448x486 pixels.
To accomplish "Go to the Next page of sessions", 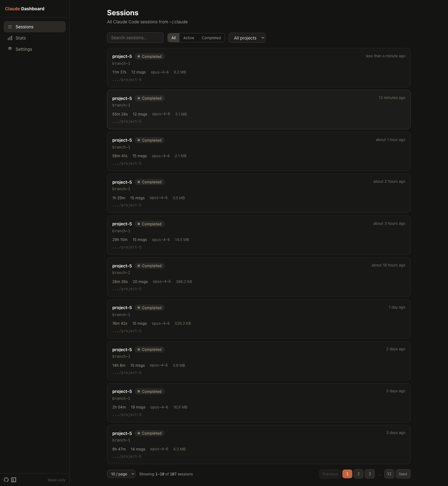I will (403, 474).
